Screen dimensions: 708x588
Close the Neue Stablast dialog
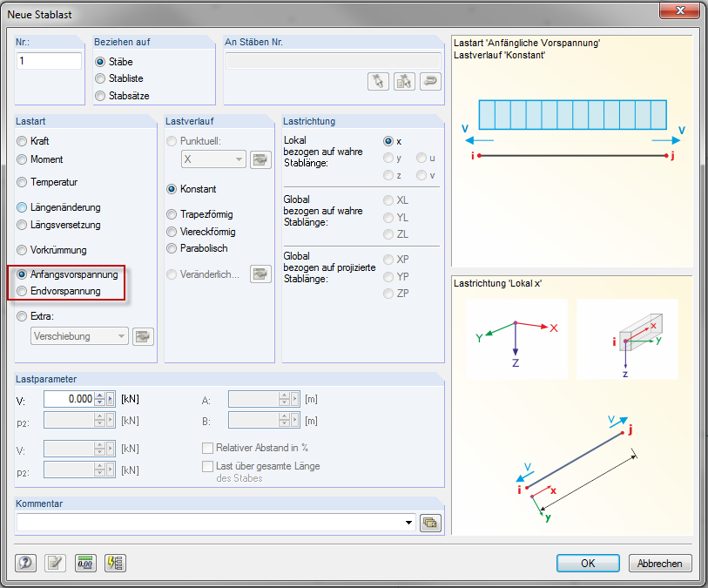(680, 10)
